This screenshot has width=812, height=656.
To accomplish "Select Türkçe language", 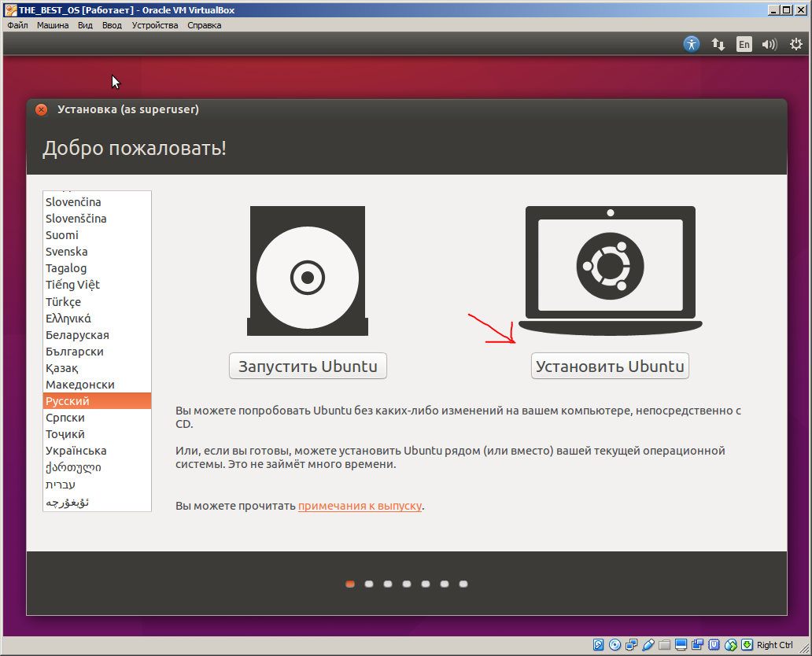I will coord(97,301).
